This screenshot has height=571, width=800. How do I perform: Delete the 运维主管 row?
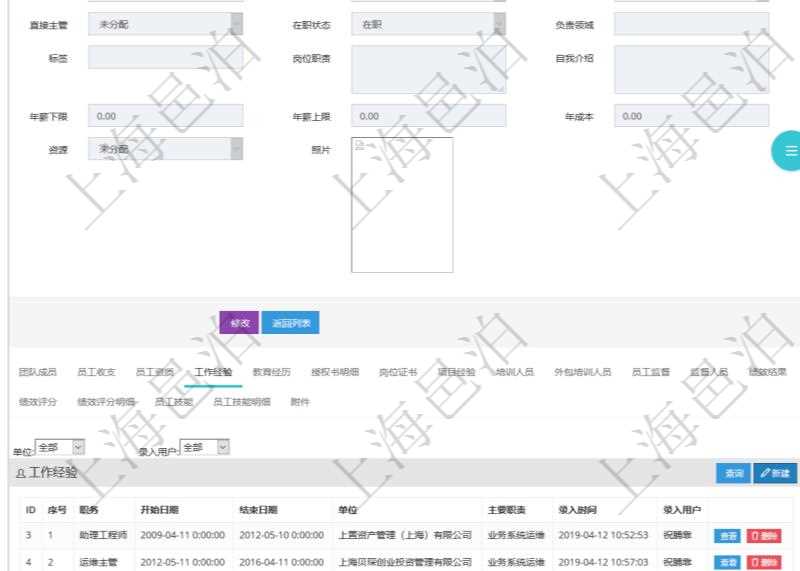pyautogui.click(x=764, y=562)
